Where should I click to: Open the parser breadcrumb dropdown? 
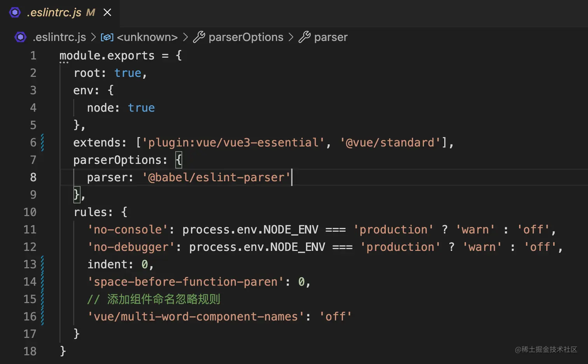[331, 37]
